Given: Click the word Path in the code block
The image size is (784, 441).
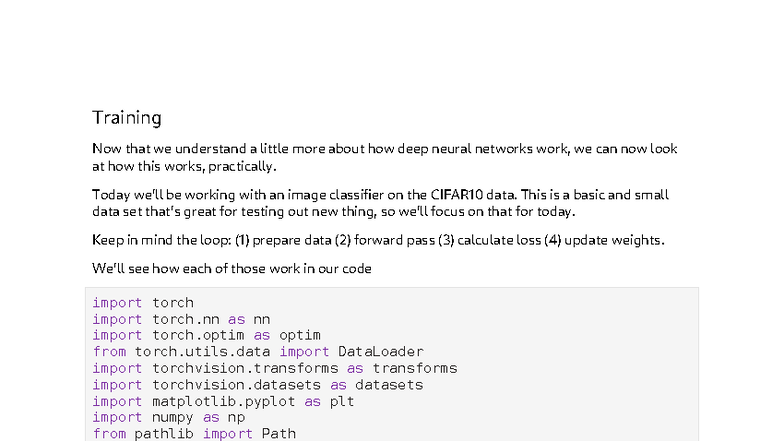Looking at the screenshot, I should [x=279, y=434].
